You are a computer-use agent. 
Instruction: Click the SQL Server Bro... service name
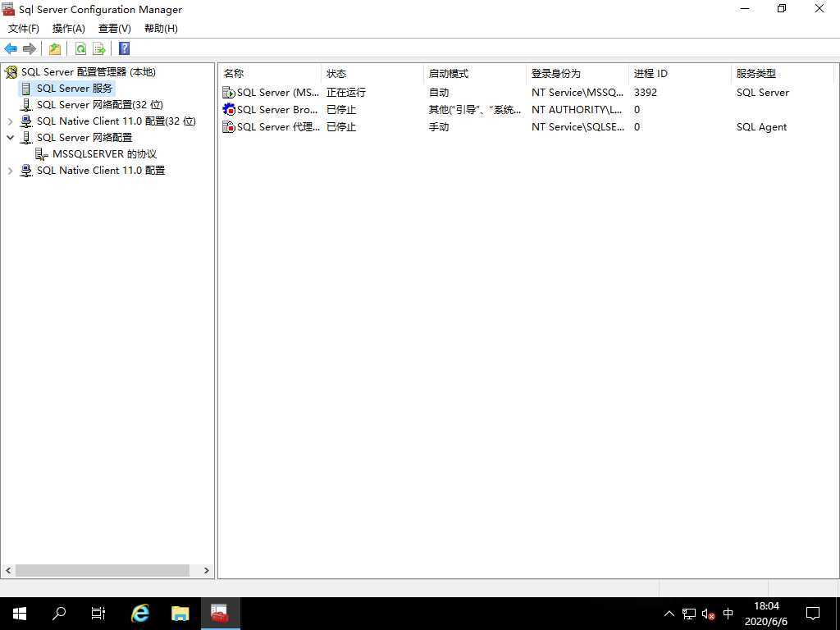(277, 110)
